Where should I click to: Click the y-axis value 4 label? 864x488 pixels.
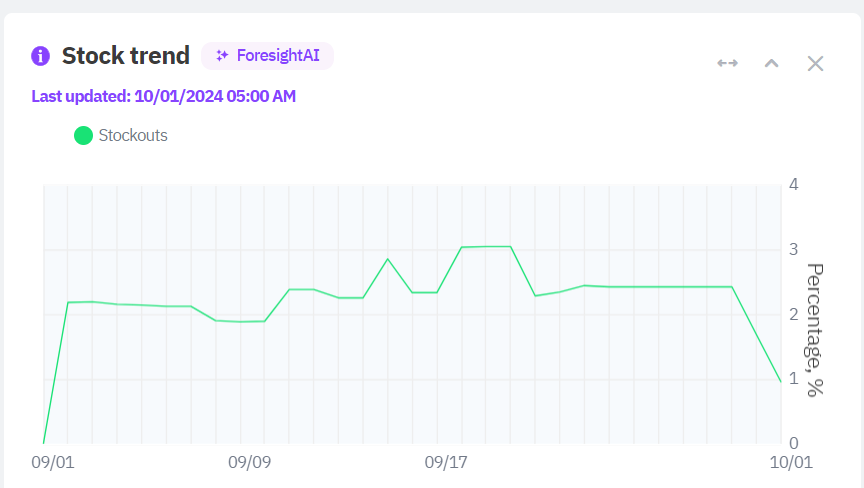coord(793,184)
